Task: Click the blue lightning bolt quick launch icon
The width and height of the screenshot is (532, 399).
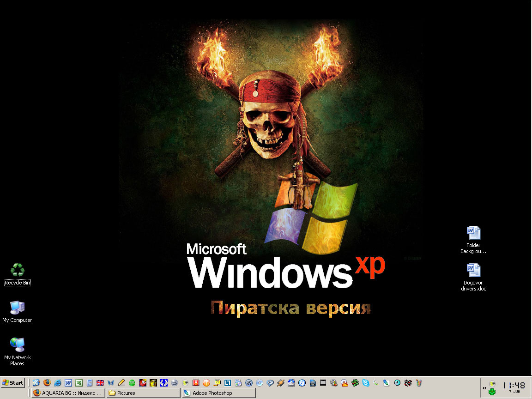Action: pos(164,383)
